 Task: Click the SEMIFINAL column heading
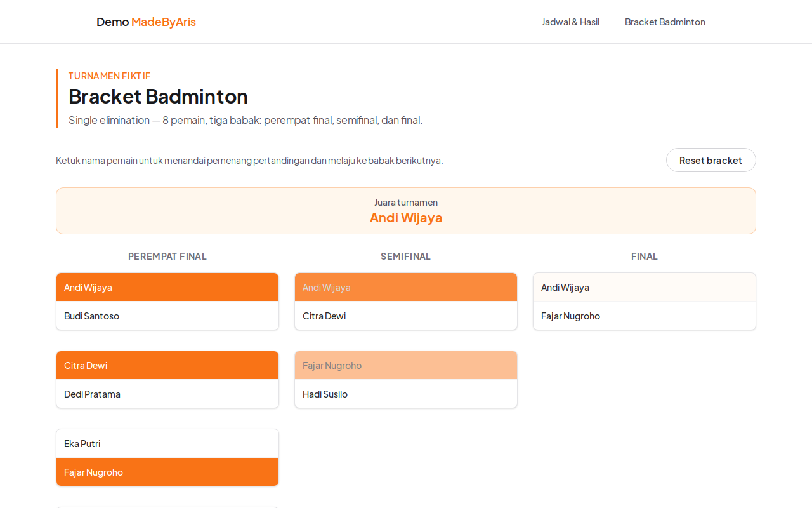coord(406,257)
